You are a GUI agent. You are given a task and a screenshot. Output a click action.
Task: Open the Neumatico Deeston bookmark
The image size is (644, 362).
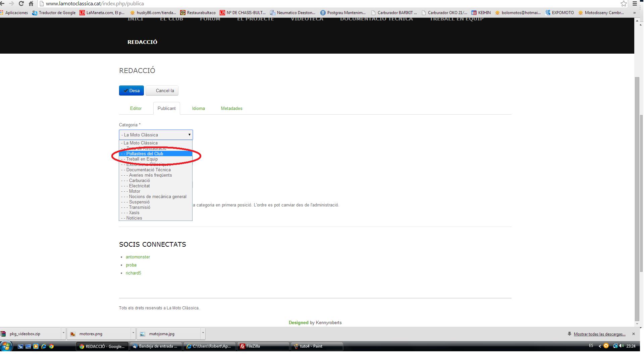pos(293,13)
